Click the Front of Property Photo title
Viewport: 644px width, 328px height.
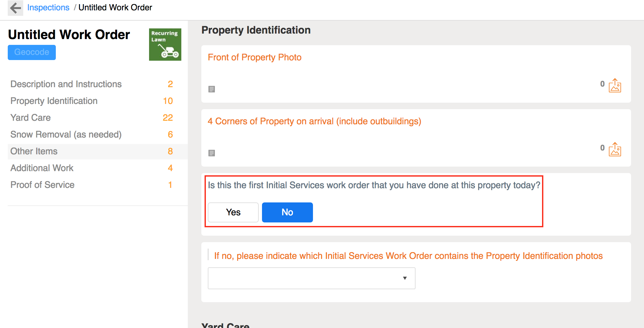point(254,57)
